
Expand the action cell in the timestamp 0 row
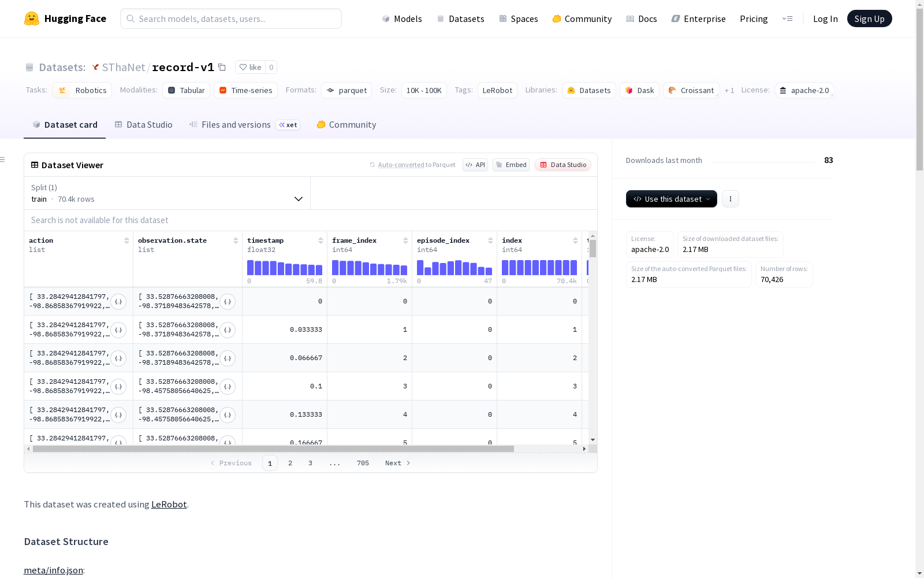point(118,301)
